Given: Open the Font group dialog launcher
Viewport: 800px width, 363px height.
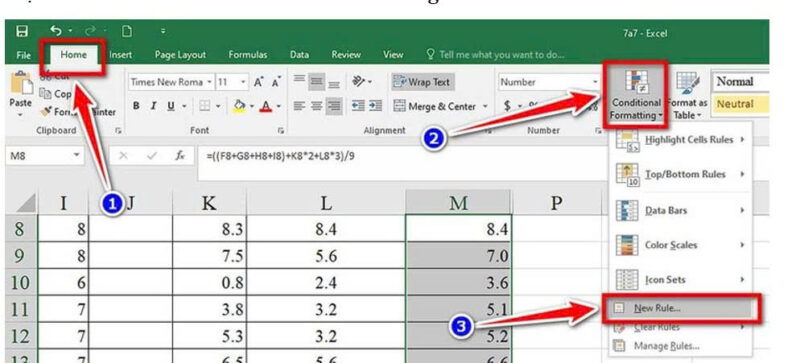Looking at the screenshot, I should (x=281, y=131).
